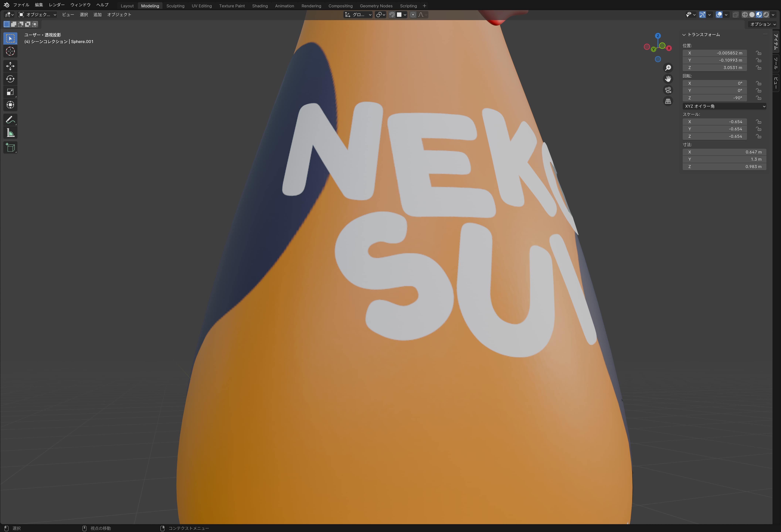Open the XYZ オイラー角 rotation mode dropdown
Image resolution: width=781 pixels, height=532 pixels.
pyautogui.click(x=724, y=106)
